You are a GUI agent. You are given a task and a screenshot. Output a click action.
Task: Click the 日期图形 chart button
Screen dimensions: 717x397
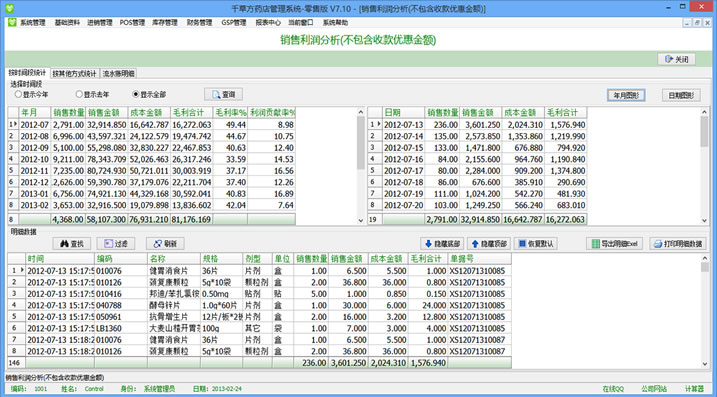pyautogui.click(x=681, y=95)
